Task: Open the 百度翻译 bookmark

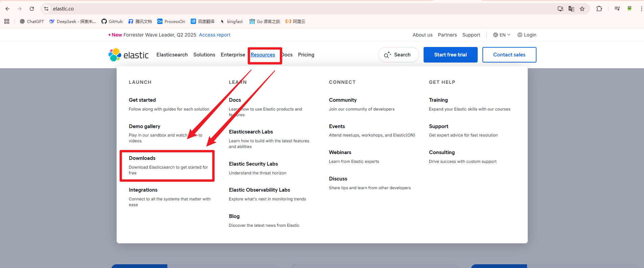Action: 202,21
